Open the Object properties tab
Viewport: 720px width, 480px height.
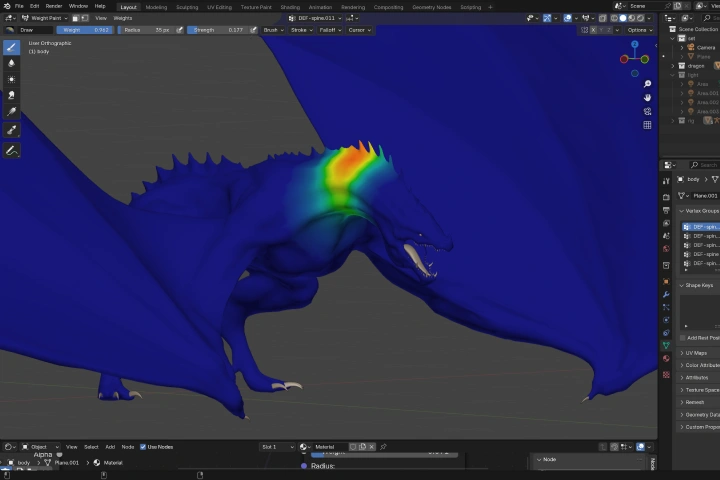click(x=666, y=282)
